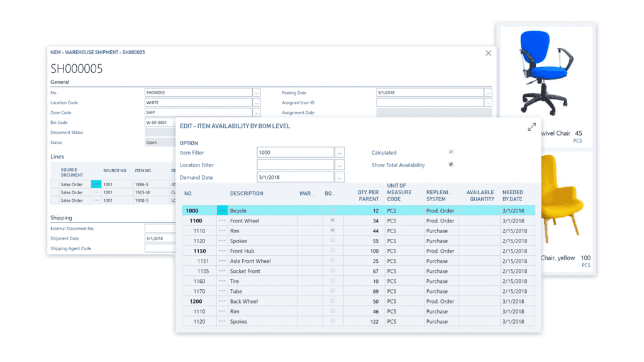
Task: Close the Warehouse Shipment SH000005 window
Action: pos(488,53)
